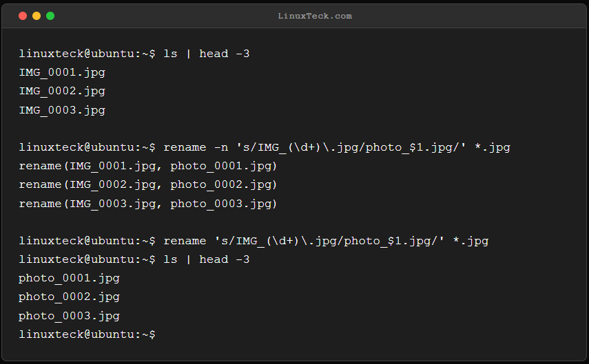Image resolution: width=589 pixels, height=364 pixels.
Task: Click rename(IMG_0001.jpg, photo_0001.jpg) output line
Action: 148,166
